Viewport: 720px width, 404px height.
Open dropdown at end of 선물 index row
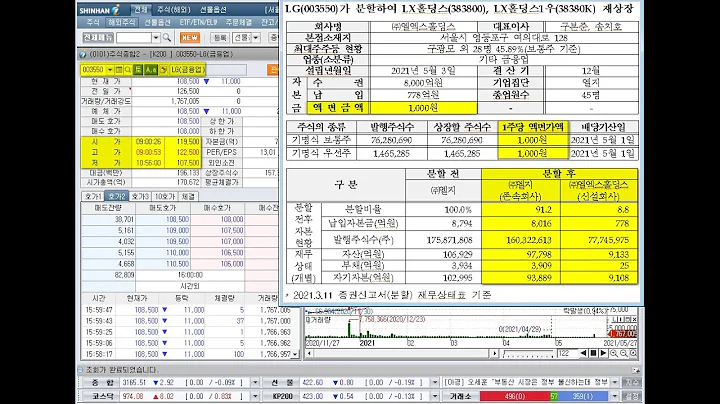coord(434,382)
